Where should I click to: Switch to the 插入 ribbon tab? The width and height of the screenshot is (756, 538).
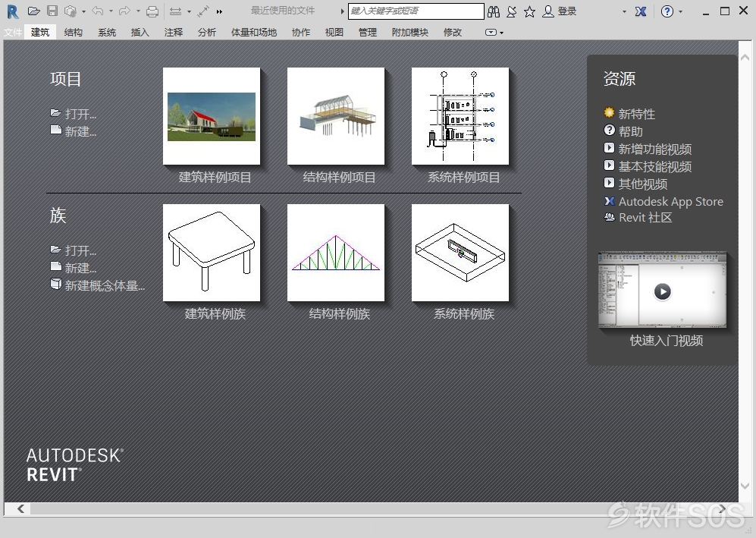140,33
